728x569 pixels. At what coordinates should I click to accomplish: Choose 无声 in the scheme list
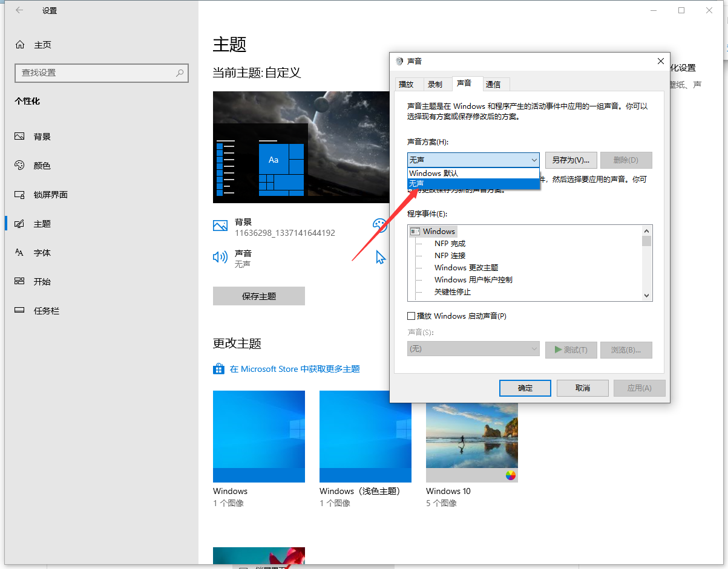[x=473, y=183]
